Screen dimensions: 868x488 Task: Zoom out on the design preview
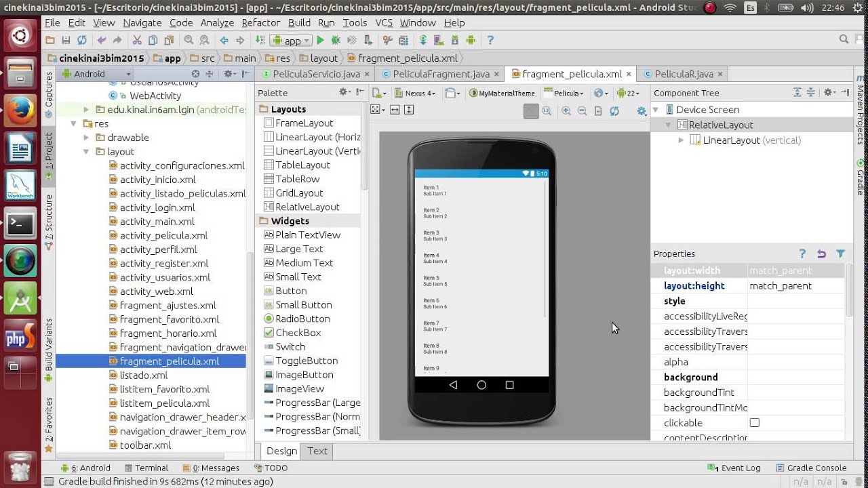582,111
